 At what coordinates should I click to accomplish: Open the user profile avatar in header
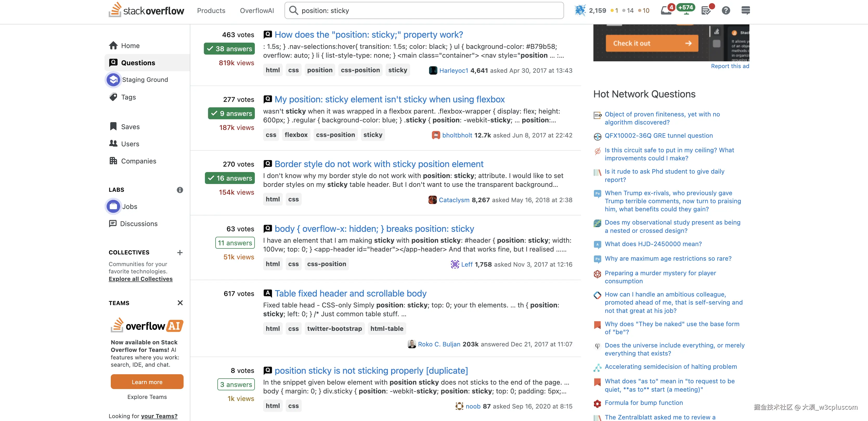580,10
